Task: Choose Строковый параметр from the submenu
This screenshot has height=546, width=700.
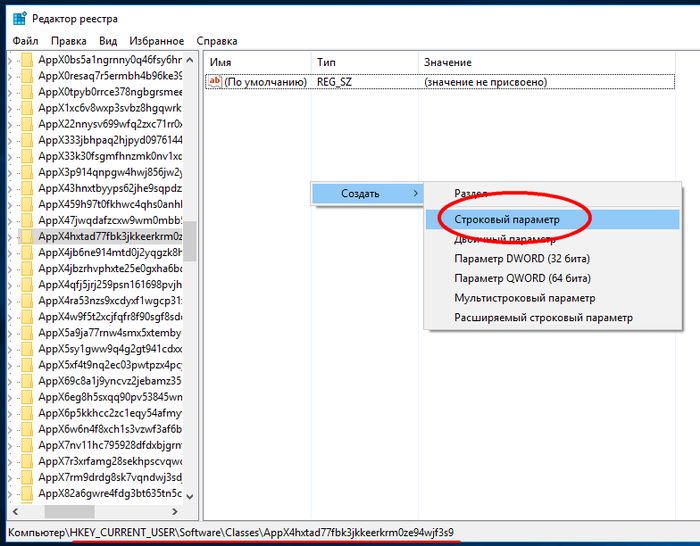Action: point(508,218)
